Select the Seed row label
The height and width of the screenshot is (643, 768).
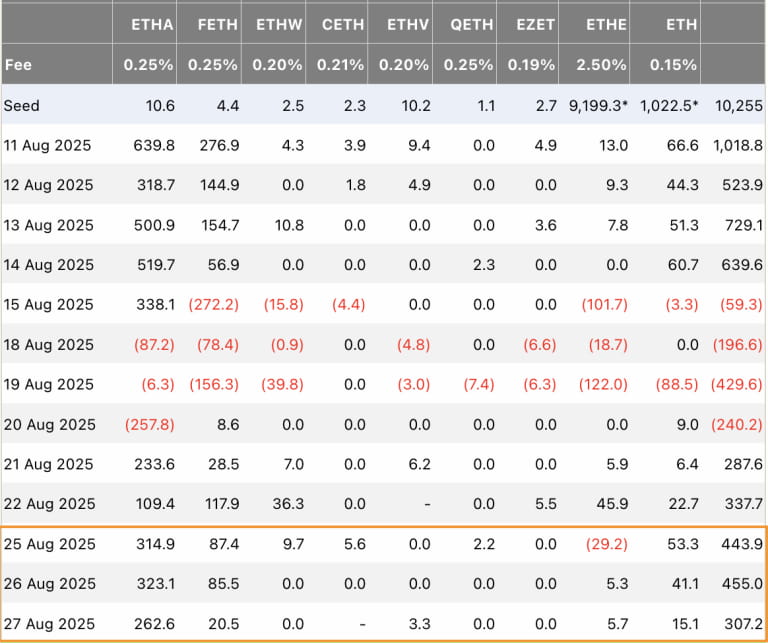click(22, 106)
